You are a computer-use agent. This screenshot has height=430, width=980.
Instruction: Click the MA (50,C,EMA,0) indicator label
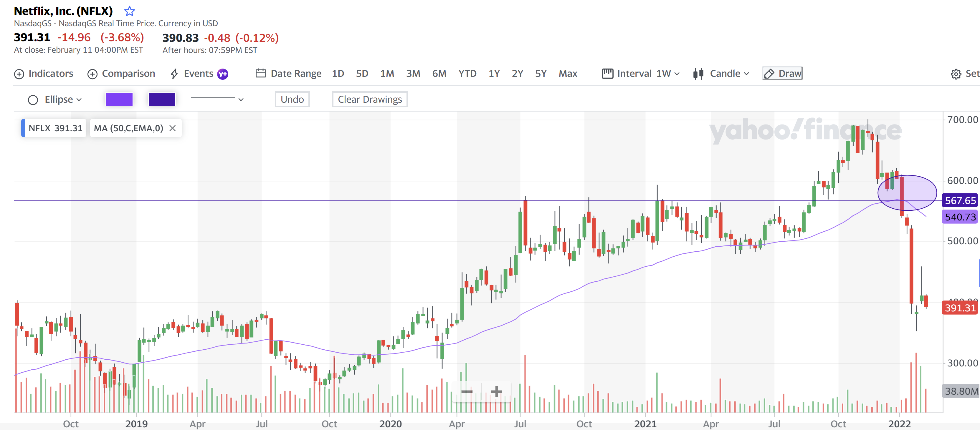pyautogui.click(x=128, y=128)
